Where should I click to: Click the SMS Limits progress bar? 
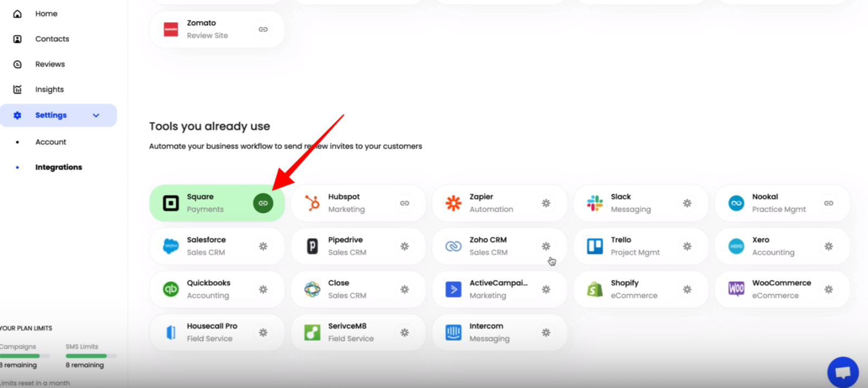91,356
